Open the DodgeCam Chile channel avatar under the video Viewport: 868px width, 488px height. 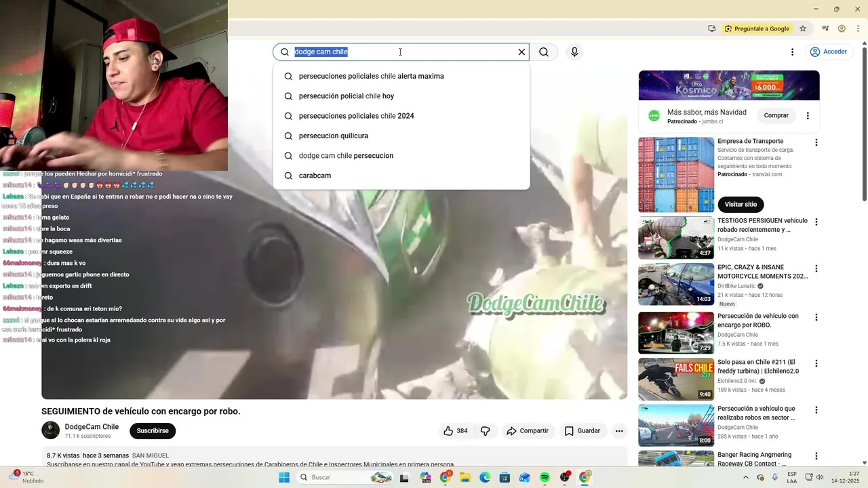tap(50, 430)
